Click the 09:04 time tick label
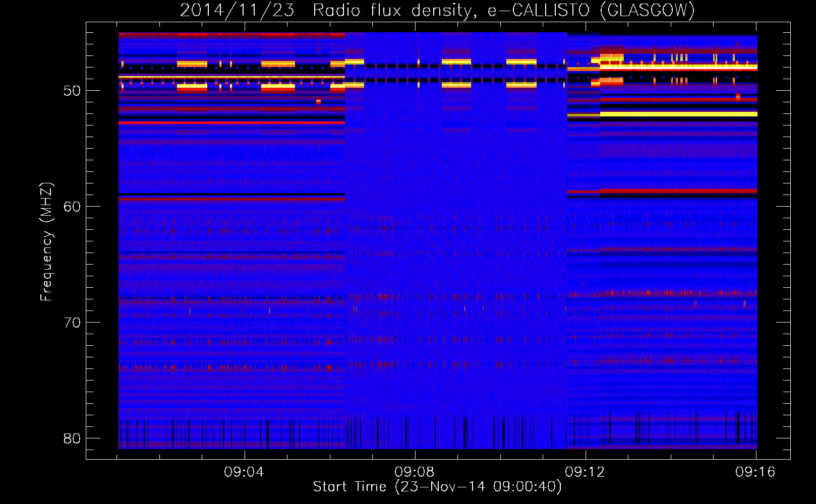 (244, 472)
